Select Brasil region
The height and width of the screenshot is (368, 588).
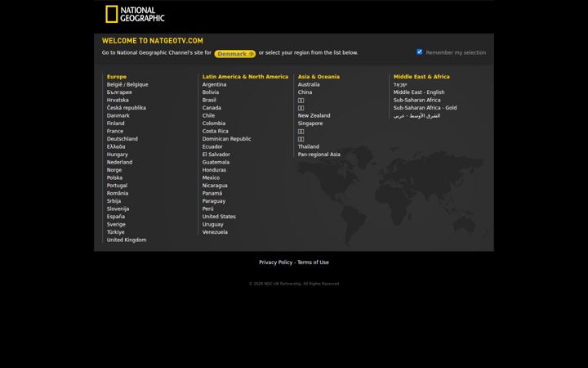point(209,100)
